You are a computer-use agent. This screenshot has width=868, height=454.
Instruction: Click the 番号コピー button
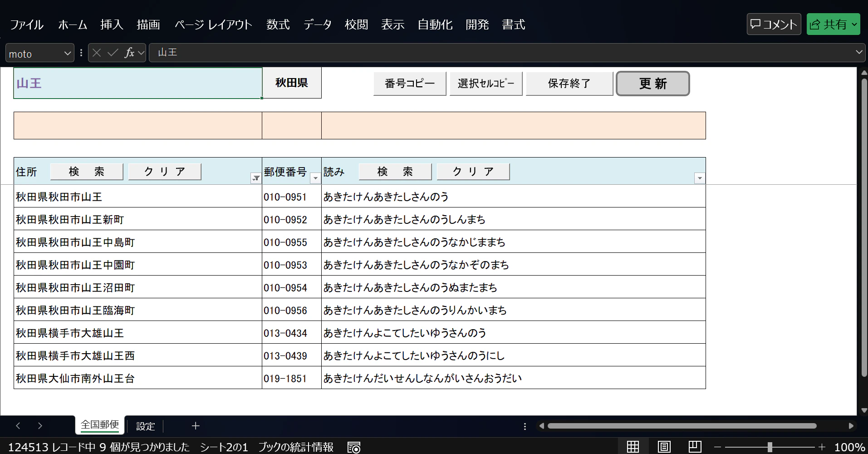click(x=410, y=84)
